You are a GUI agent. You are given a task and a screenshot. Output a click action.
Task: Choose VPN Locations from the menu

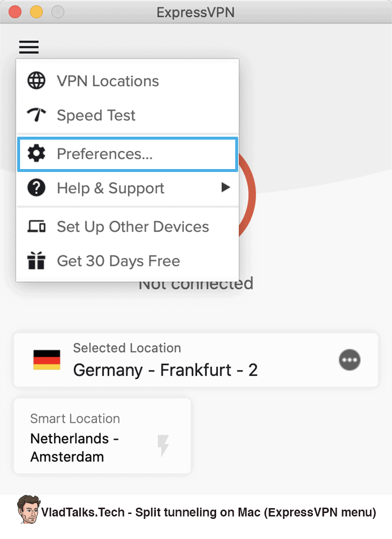127,81
